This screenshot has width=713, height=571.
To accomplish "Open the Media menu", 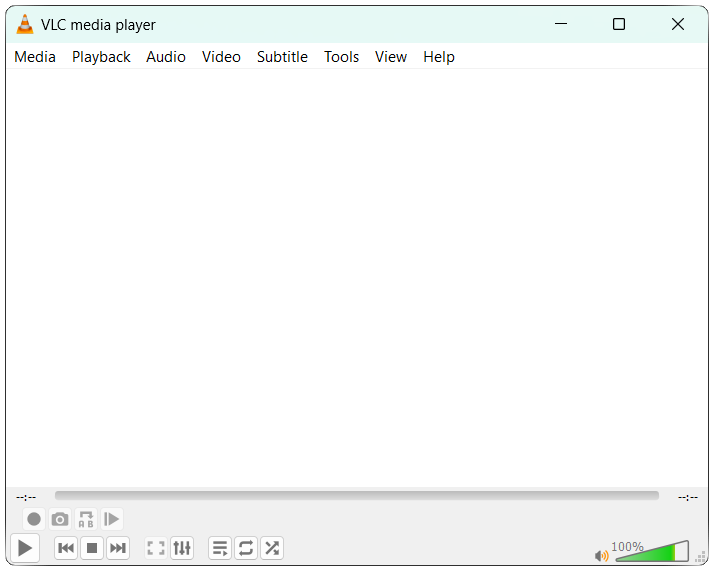I will coord(35,57).
